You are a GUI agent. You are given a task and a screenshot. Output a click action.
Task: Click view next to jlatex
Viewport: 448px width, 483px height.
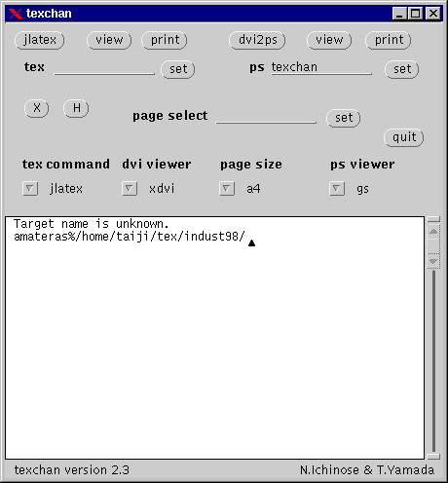[x=109, y=40]
